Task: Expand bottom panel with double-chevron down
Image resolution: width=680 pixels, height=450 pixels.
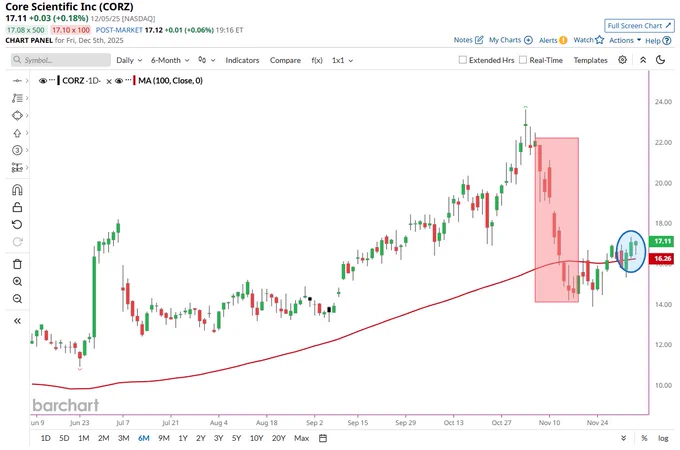Action: [x=624, y=438]
